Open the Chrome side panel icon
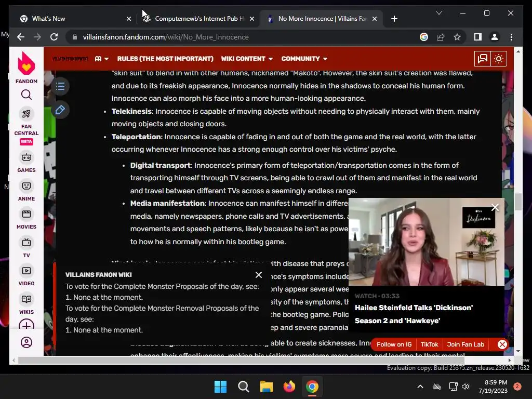 [478, 37]
